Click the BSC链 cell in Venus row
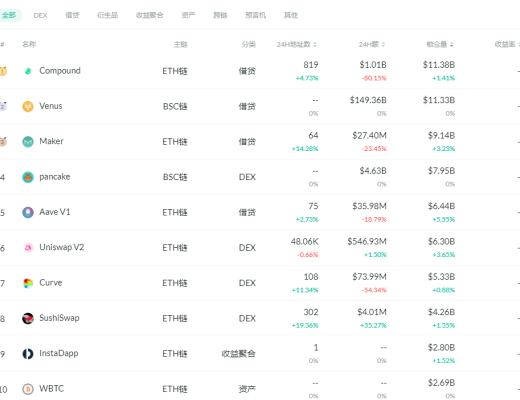This screenshot has width=520, height=400. 175,106
